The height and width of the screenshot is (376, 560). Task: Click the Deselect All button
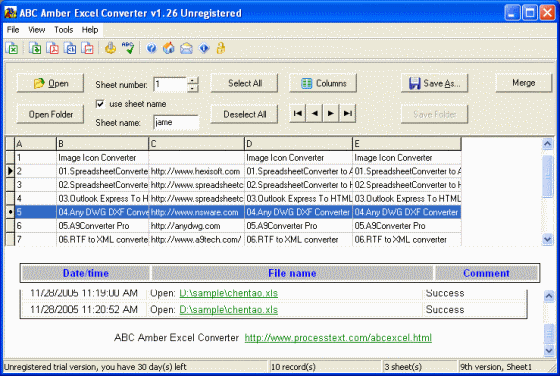(x=244, y=114)
